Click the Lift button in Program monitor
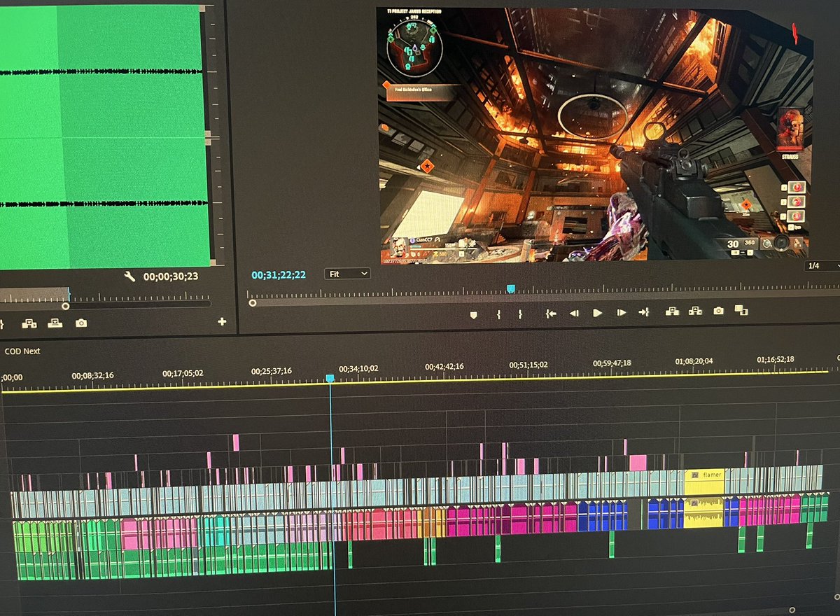The image size is (840, 616). 672,311
